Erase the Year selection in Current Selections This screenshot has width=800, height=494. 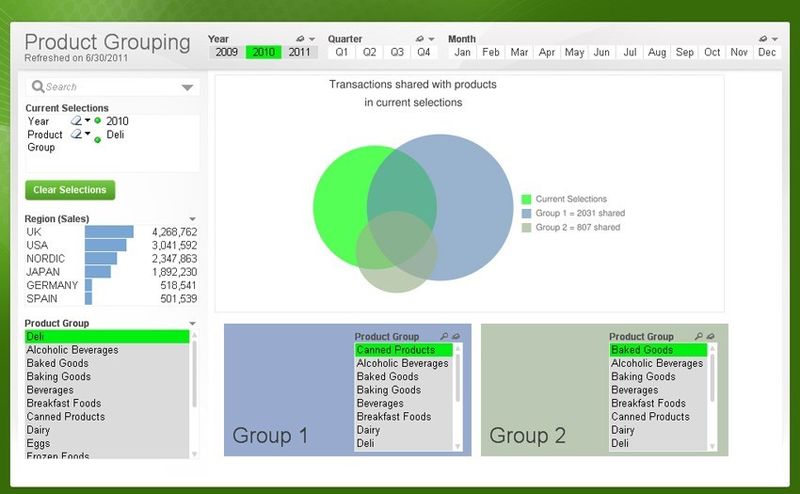[x=76, y=120]
